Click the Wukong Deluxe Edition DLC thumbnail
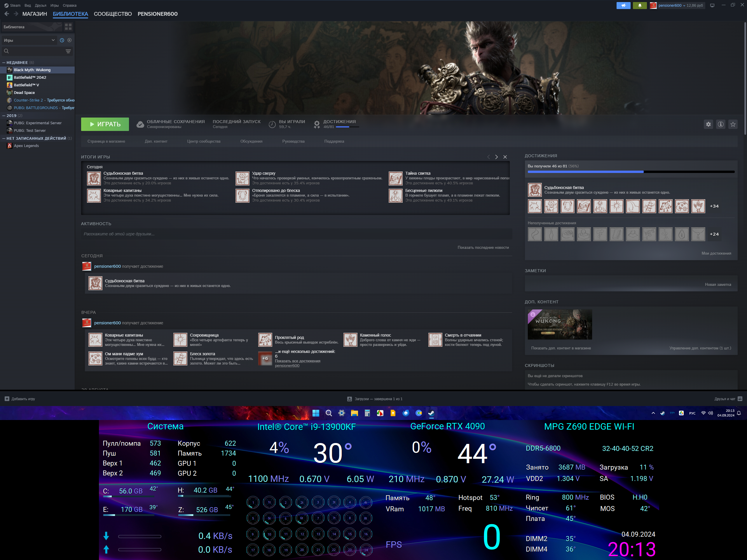747x560 pixels. (x=560, y=324)
